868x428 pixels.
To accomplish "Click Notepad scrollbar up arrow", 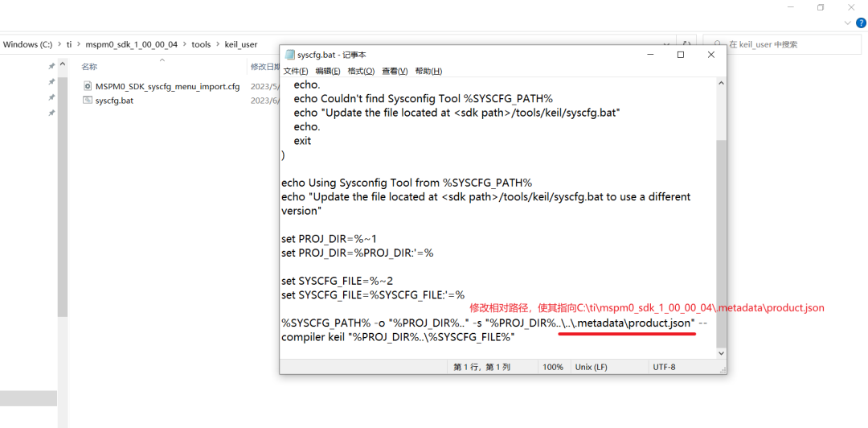I will tap(721, 83).
